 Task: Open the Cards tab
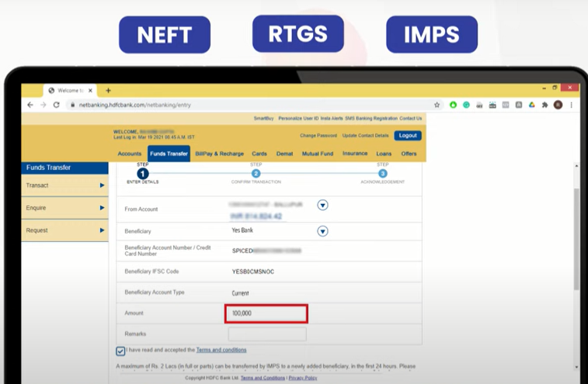[x=259, y=154]
